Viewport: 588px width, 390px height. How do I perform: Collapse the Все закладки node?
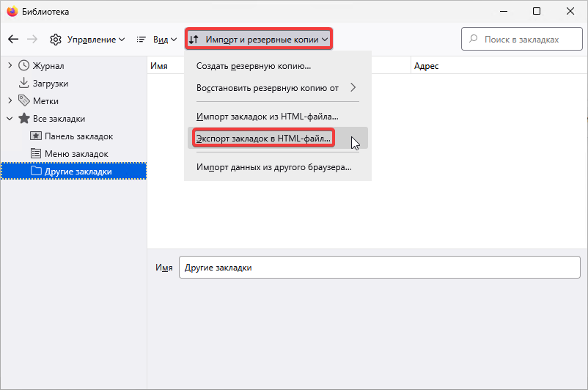(x=10, y=119)
